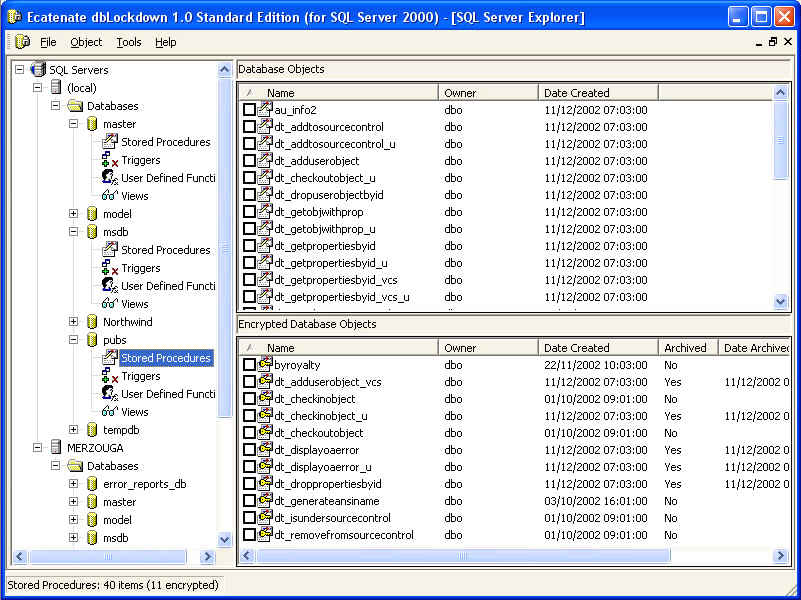
Task: Click the au_info2 stored procedure icon
Action: click(x=265, y=109)
